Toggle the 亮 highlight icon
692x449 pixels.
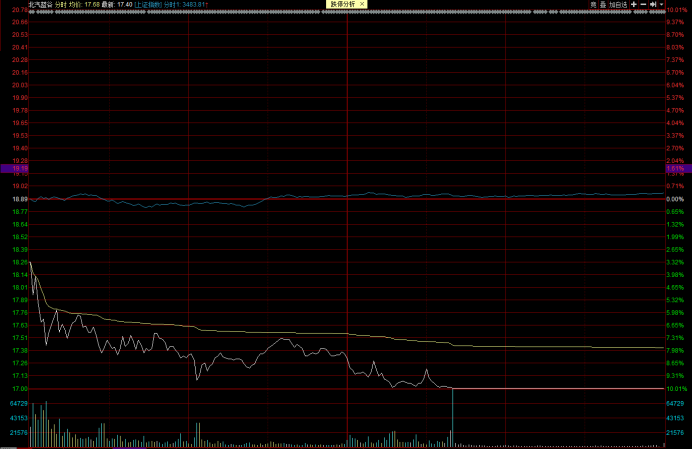[592, 4]
